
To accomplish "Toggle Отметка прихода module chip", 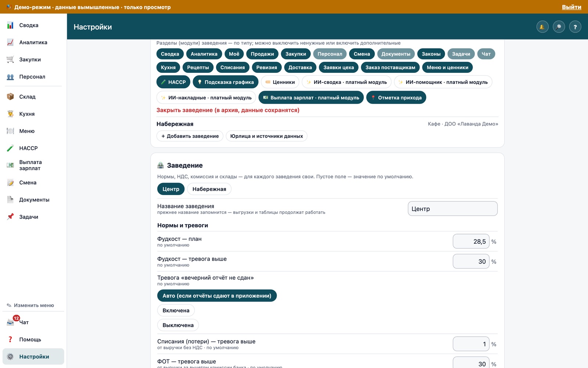I will click(x=396, y=98).
